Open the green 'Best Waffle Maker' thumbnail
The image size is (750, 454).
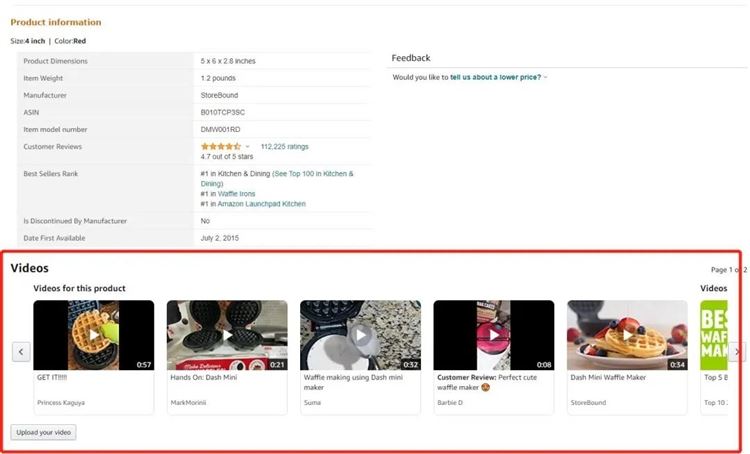tap(714, 335)
